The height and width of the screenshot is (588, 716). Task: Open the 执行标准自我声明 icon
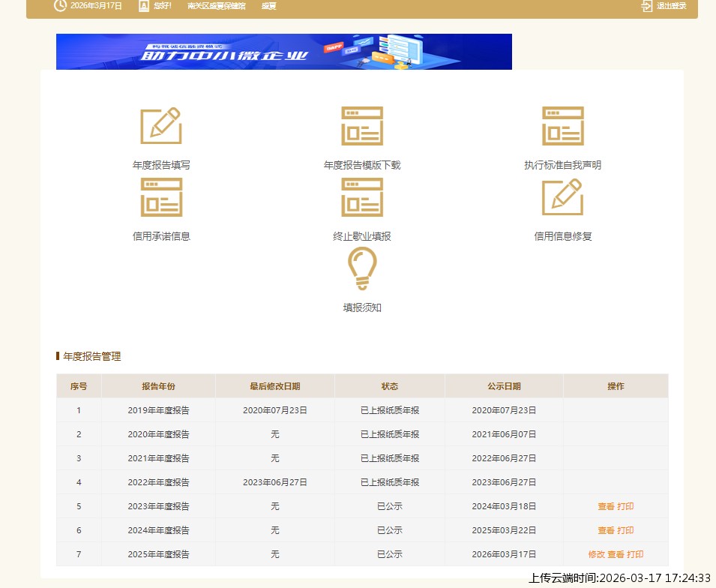pyautogui.click(x=563, y=126)
